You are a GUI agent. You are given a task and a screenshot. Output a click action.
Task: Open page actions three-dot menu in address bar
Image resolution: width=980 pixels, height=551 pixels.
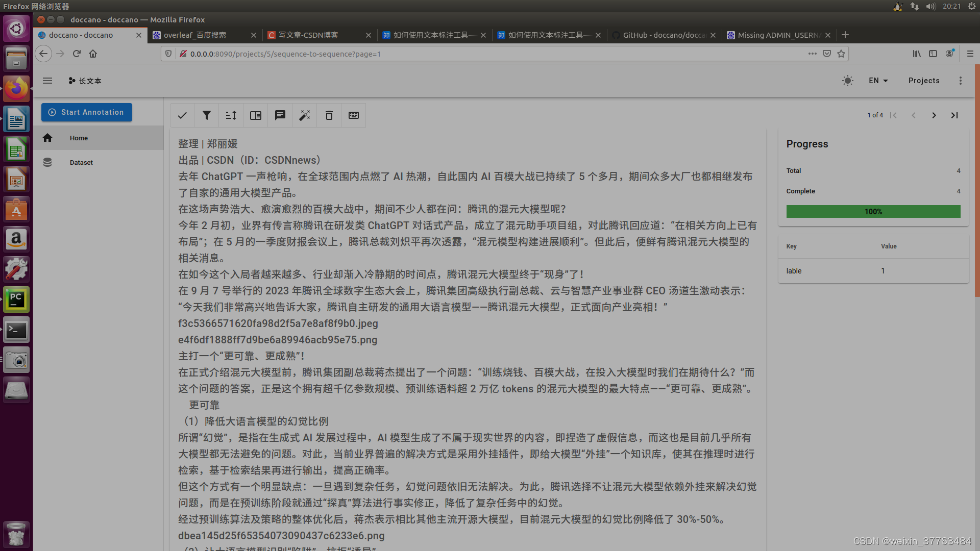[813, 54]
